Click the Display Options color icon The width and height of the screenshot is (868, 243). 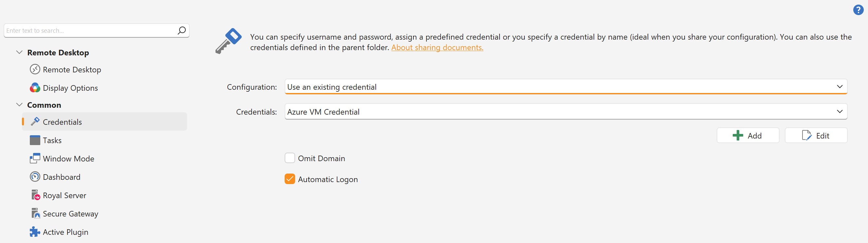click(x=35, y=88)
